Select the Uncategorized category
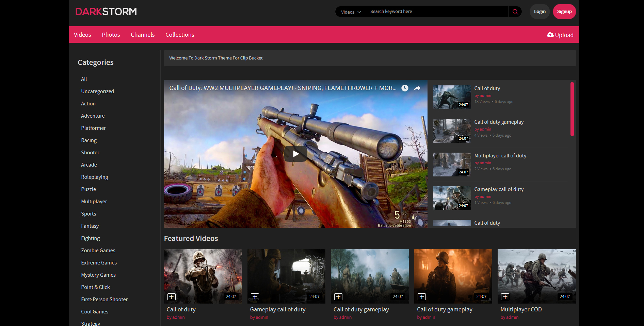This screenshot has width=644, height=326. coord(97,91)
